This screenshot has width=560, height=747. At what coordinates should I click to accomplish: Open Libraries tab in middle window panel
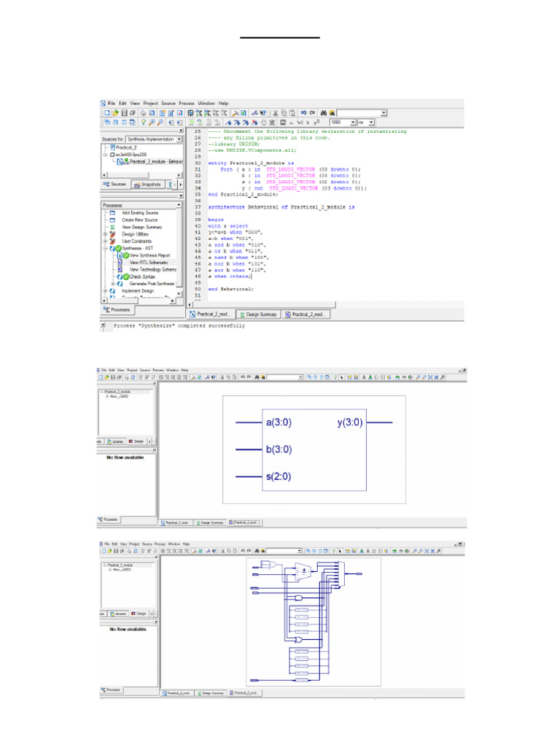click(x=116, y=441)
